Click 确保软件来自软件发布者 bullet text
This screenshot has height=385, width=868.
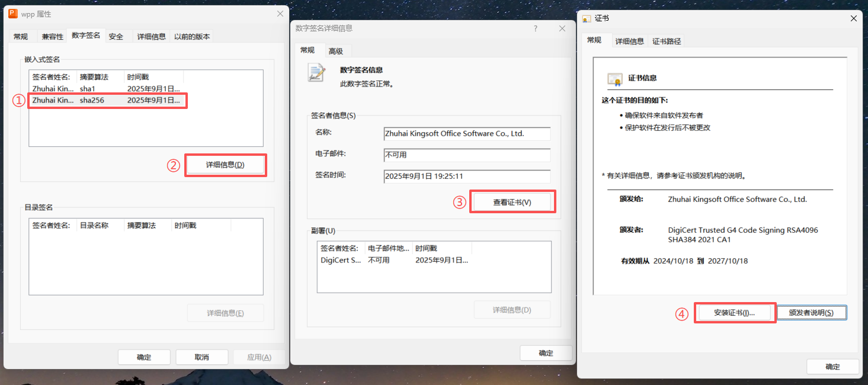664,115
